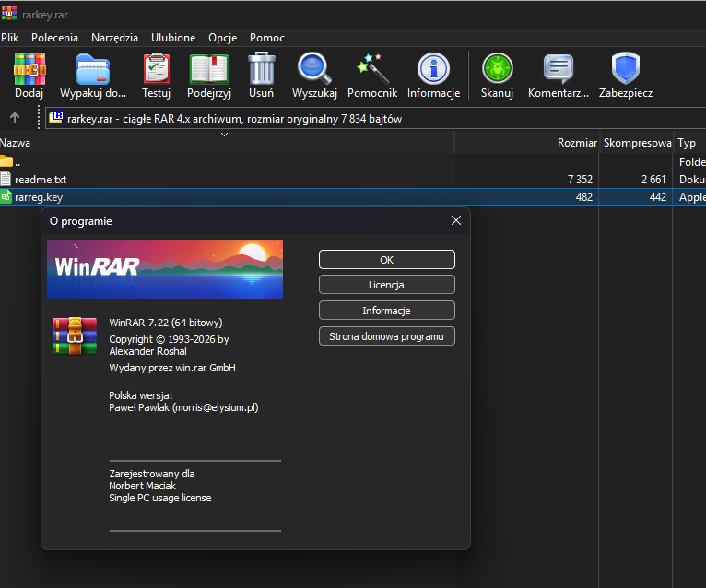
Task: Open Strona domowa programu
Action: pyautogui.click(x=387, y=335)
